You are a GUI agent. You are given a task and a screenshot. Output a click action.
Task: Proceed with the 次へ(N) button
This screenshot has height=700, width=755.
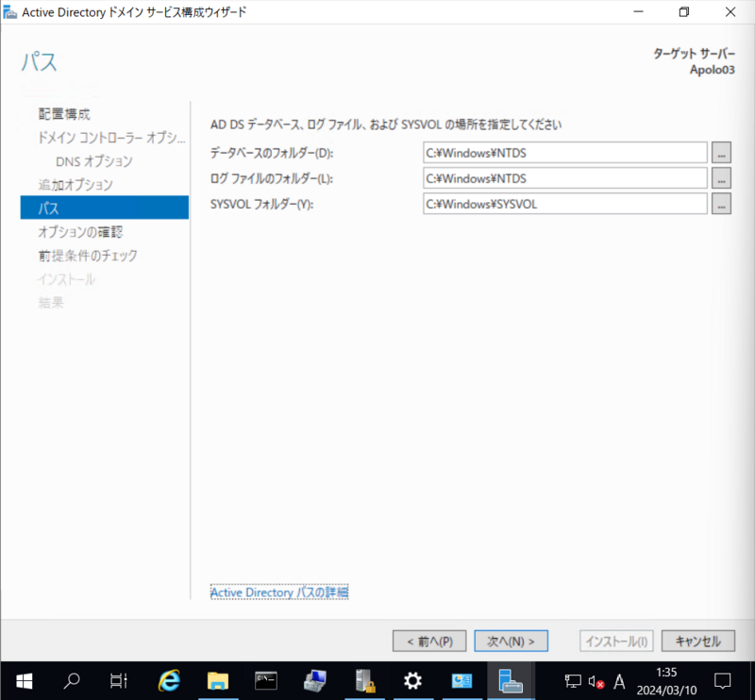click(511, 641)
